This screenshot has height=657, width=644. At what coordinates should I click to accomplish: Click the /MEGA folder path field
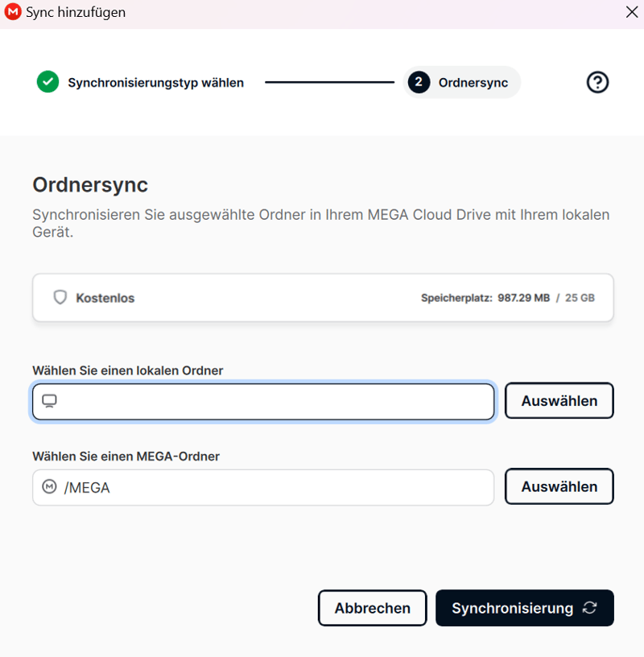[263, 487]
